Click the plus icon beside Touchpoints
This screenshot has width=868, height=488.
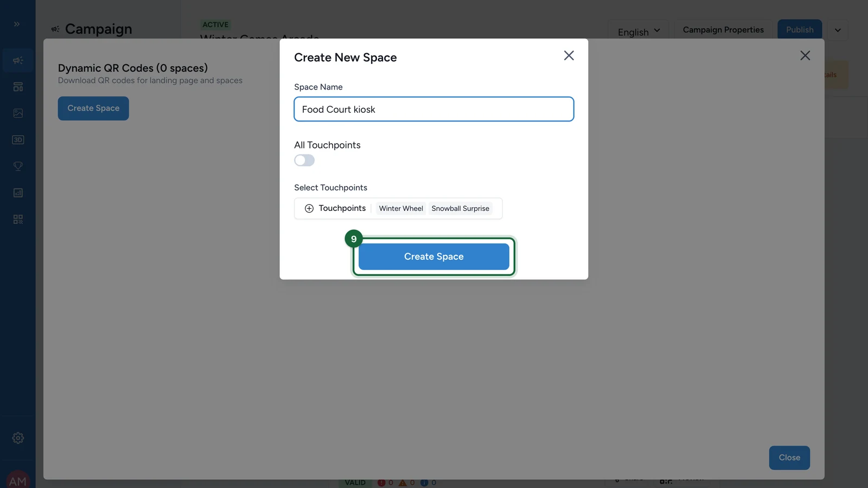click(309, 209)
